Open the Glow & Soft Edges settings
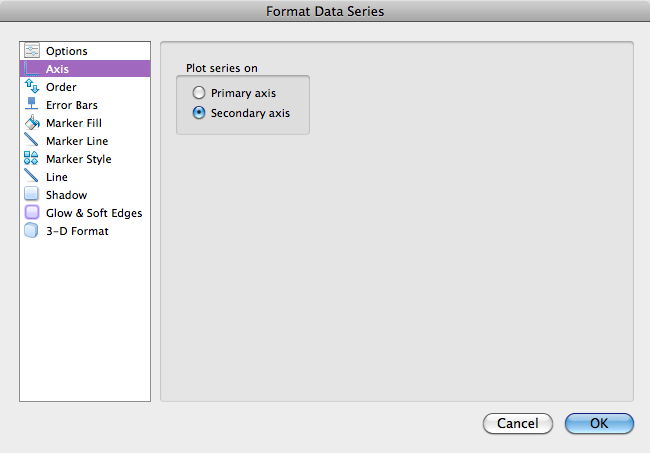This screenshot has width=650, height=453. (93, 213)
